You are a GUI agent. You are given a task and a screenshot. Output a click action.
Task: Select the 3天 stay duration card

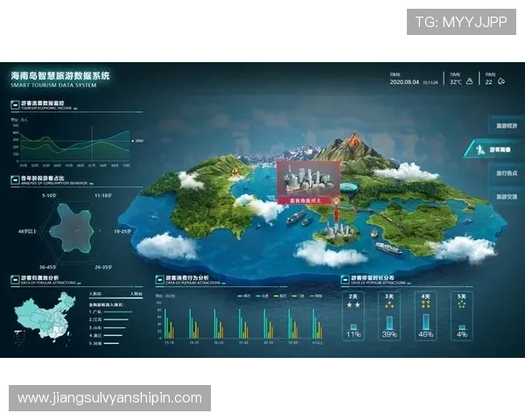389,316
